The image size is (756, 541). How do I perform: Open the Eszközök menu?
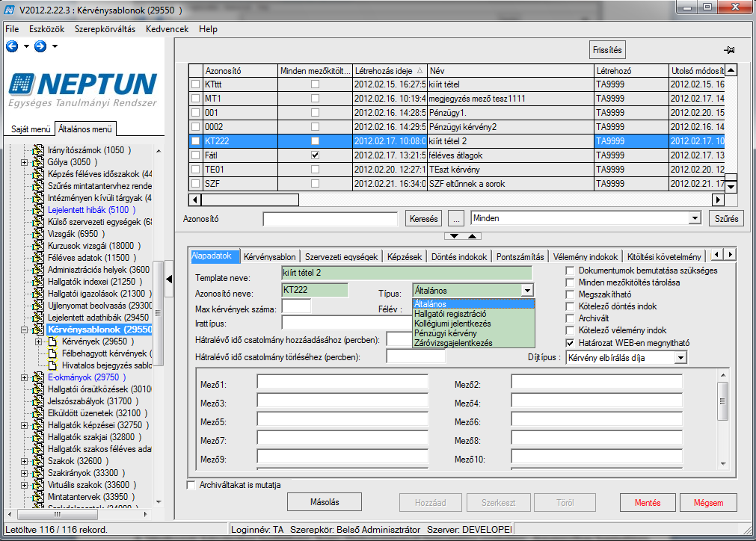[47, 29]
